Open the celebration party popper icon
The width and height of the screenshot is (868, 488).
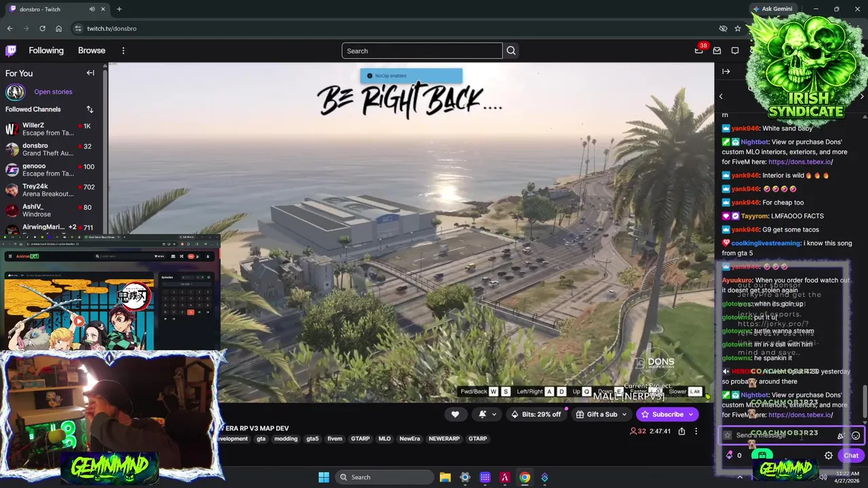842,436
